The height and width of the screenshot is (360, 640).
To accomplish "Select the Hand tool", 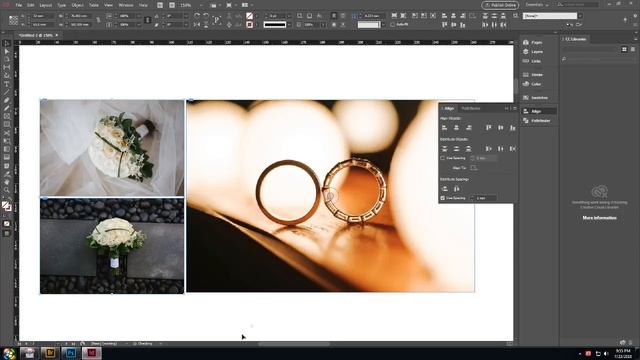I will (7, 182).
